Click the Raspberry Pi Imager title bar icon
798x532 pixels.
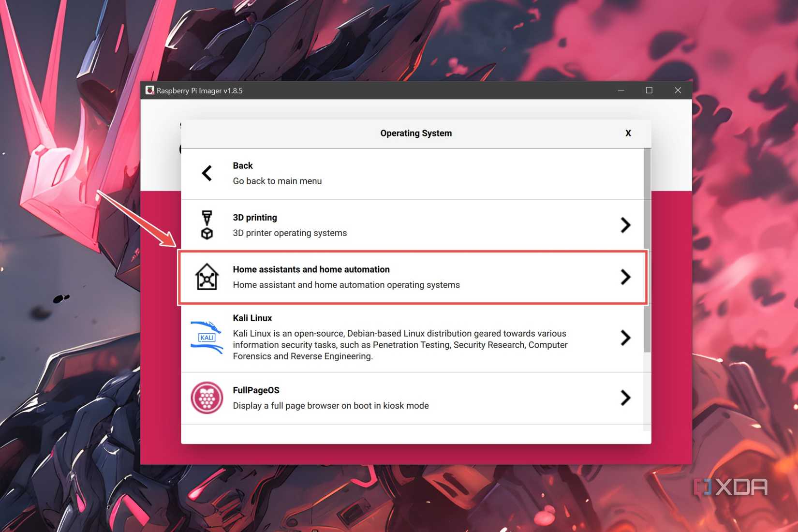tap(150, 90)
